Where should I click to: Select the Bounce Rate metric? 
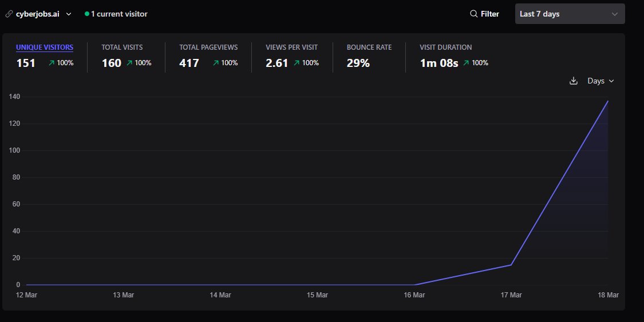point(369,47)
